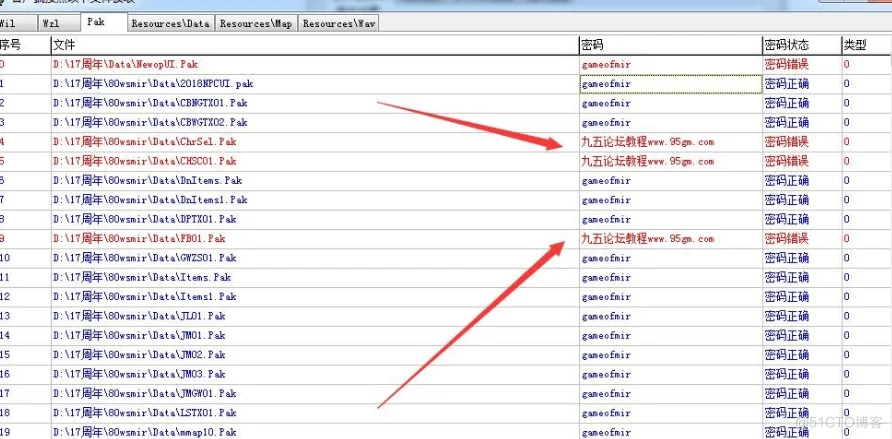Select FB01.Pak file row
Viewport: 892px width, 439px height.
[x=139, y=239]
